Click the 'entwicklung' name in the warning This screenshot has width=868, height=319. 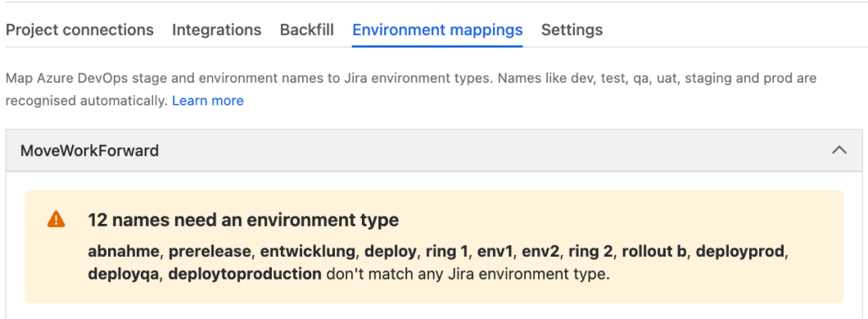coord(307,251)
